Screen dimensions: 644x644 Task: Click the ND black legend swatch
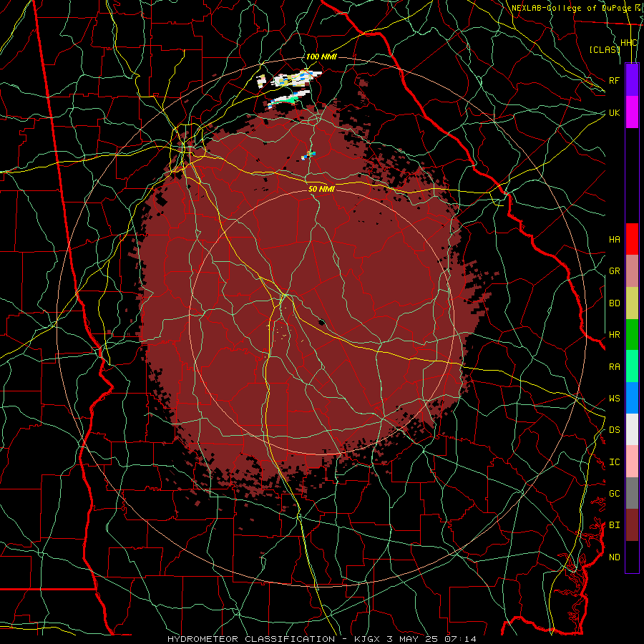632,557
